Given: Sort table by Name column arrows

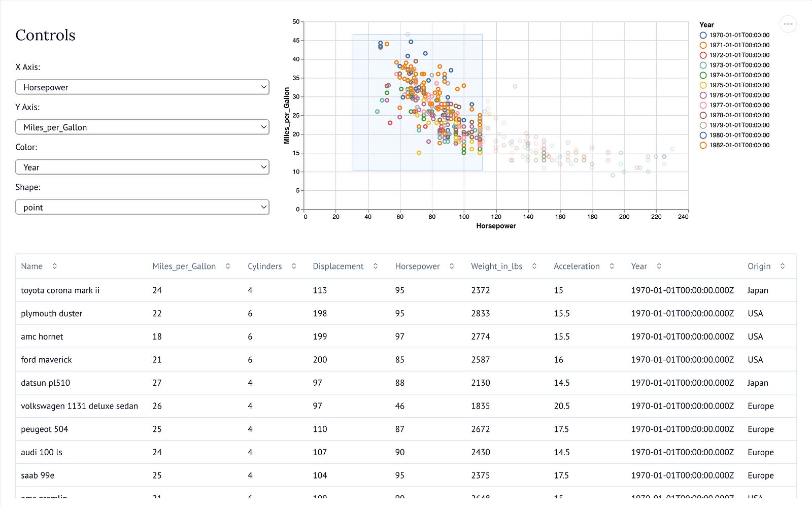Looking at the screenshot, I should point(55,266).
